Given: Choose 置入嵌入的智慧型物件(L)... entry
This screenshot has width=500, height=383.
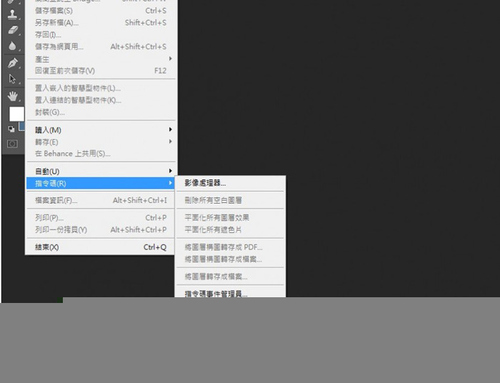Looking at the screenshot, I should pos(101,88).
